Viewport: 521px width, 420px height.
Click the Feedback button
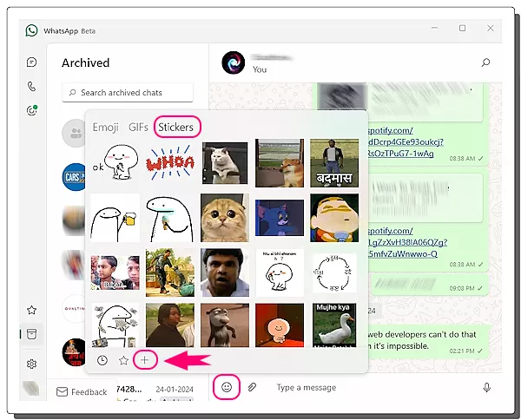(82, 392)
